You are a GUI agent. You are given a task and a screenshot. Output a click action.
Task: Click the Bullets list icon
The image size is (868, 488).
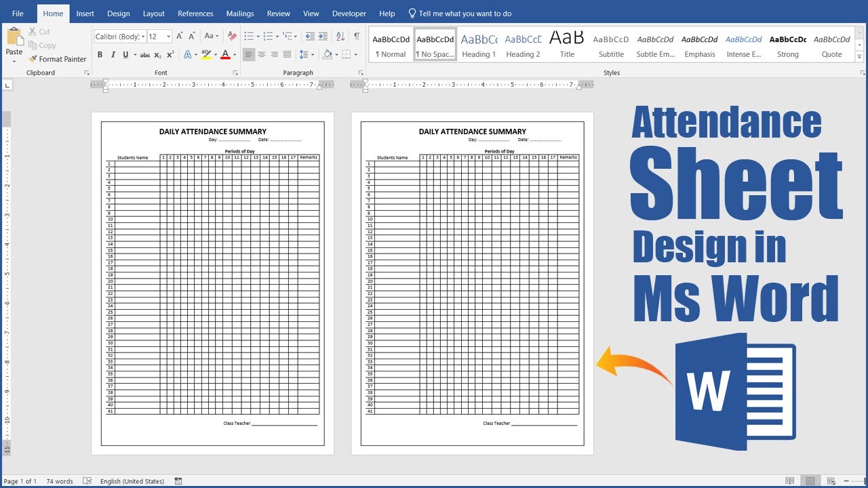click(x=249, y=37)
